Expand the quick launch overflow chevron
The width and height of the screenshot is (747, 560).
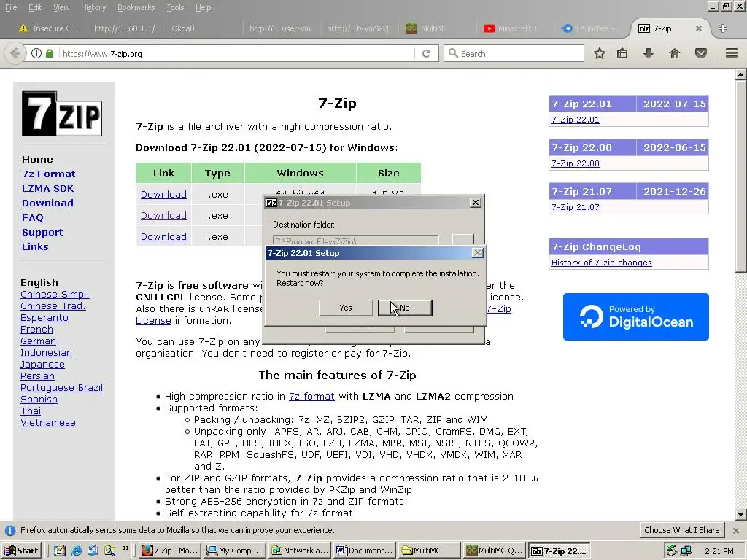pyautogui.click(x=125, y=548)
